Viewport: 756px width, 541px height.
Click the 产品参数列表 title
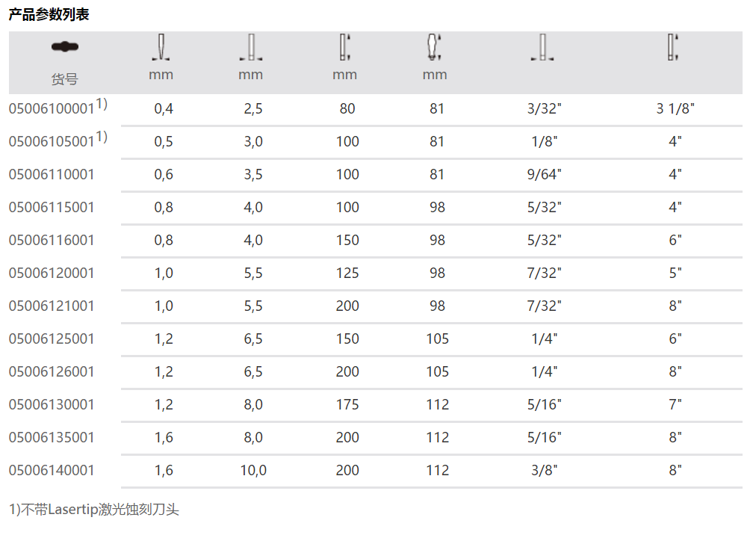(49, 14)
